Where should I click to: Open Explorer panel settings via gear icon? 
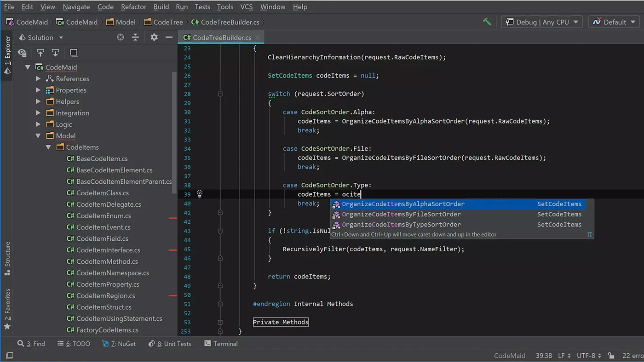[154, 37]
